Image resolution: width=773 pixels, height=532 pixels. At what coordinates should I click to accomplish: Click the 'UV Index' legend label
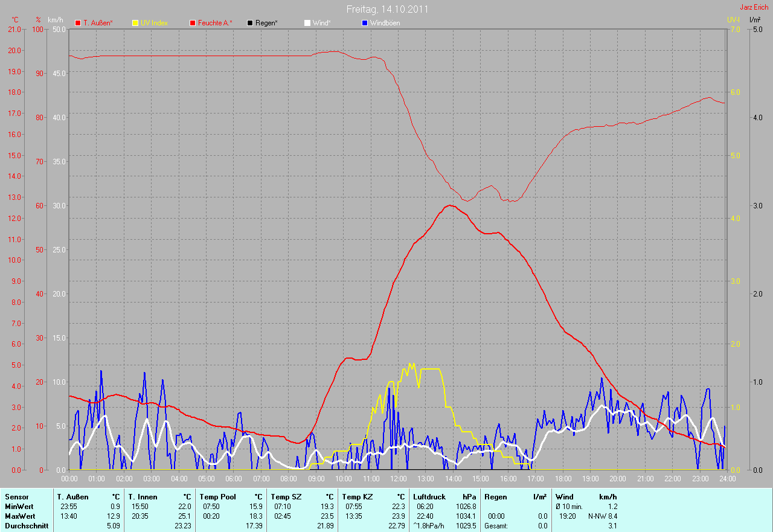point(154,23)
